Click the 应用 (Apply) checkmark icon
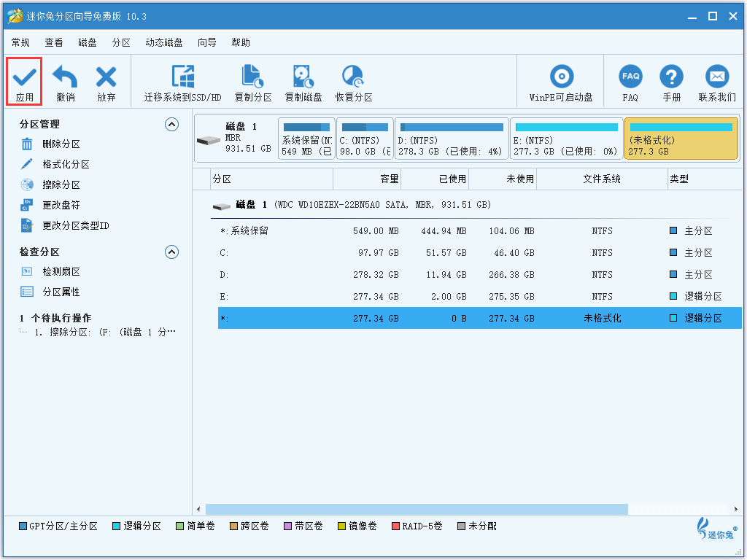This screenshot has width=747, height=560. point(24,76)
